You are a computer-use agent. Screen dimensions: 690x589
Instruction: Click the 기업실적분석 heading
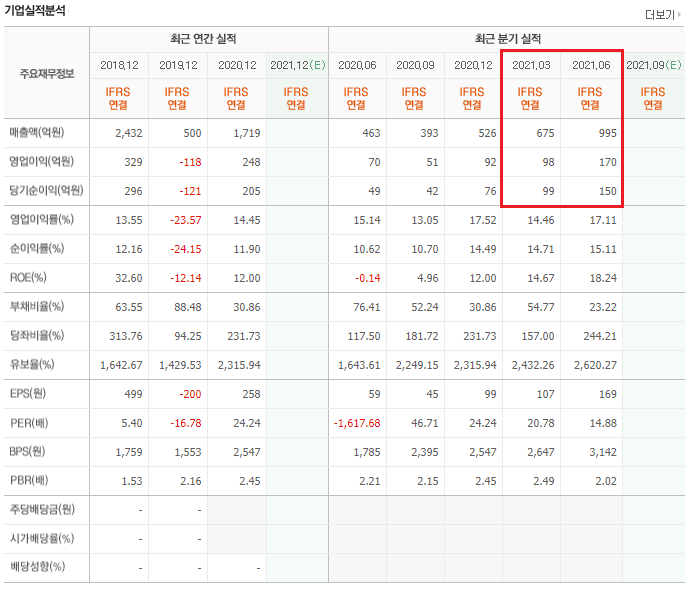[35, 10]
